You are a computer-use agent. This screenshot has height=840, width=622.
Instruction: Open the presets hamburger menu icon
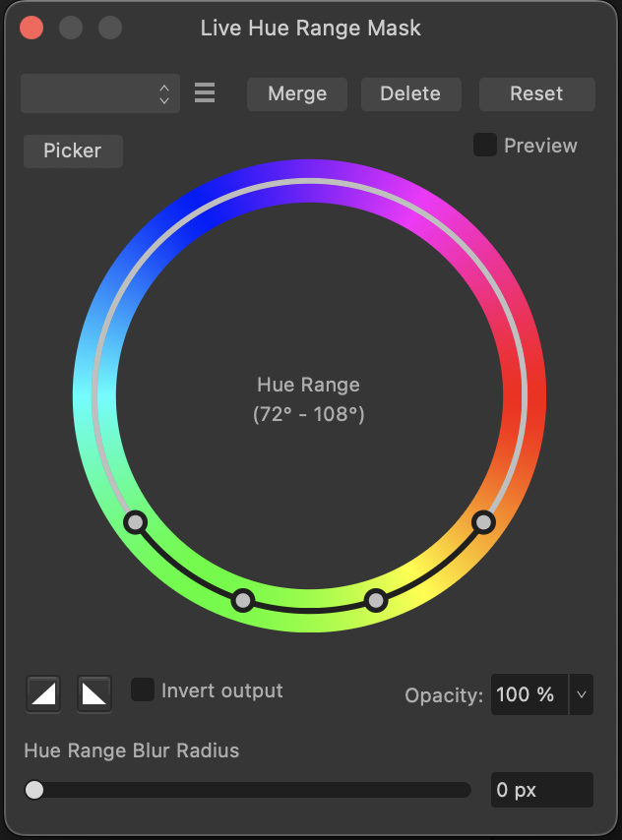[205, 92]
